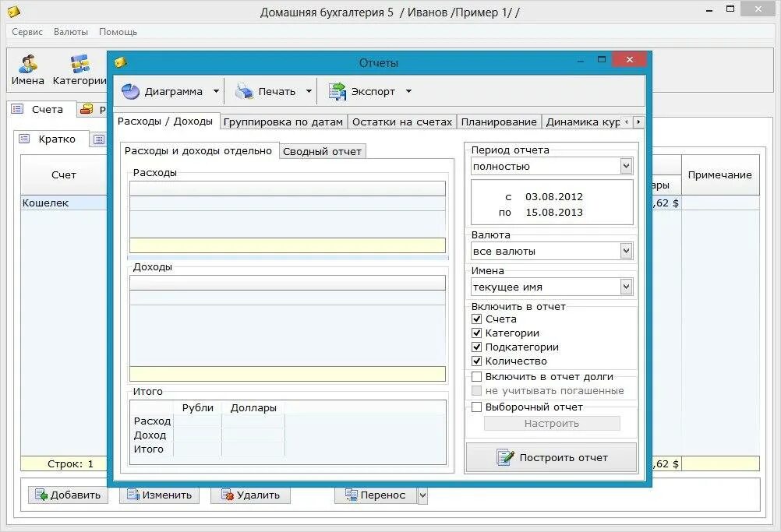The height and width of the screenshot is (532, 781).
Task: Expand the Экспорт dropdown arrow
Action: tap(409, 92)
